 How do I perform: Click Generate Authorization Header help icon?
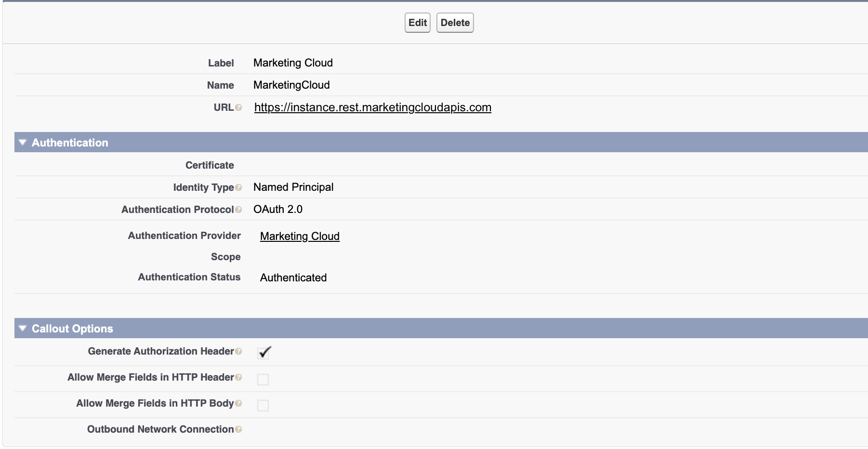click(238, 352)
